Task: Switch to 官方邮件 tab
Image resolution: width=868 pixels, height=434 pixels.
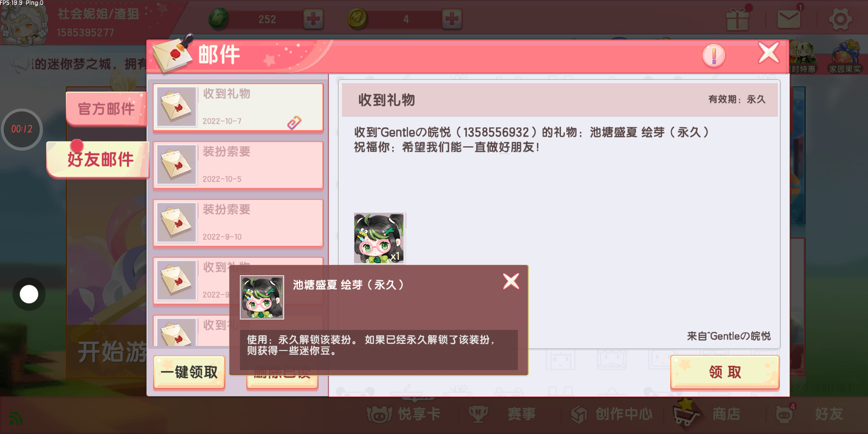Action: click(x=106, y=108)
